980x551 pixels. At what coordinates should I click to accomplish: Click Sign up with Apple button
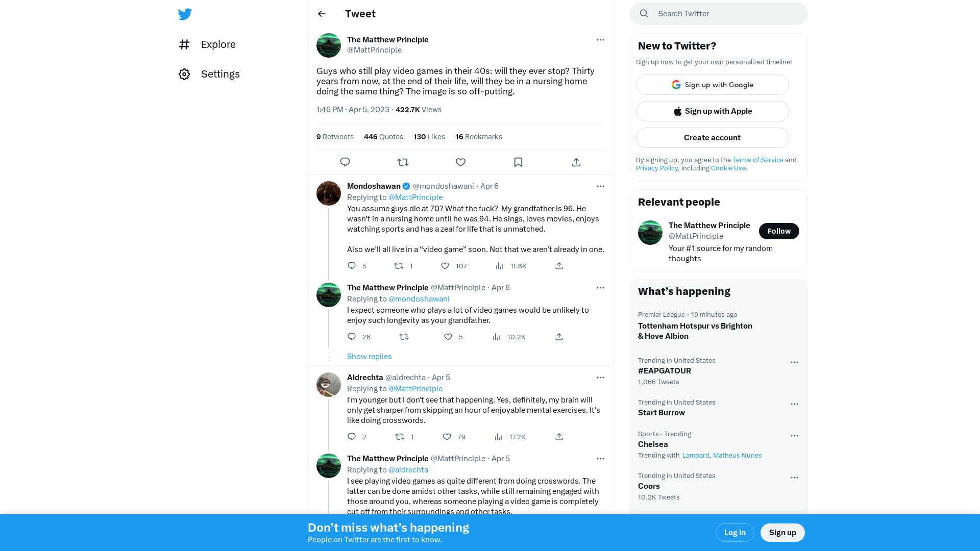pos(712,111)
